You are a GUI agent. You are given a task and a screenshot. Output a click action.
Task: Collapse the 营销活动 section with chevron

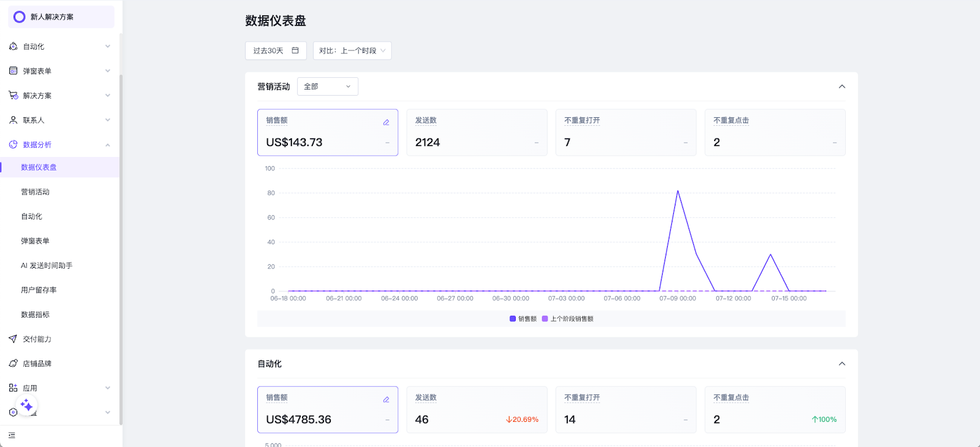point(842,86)
